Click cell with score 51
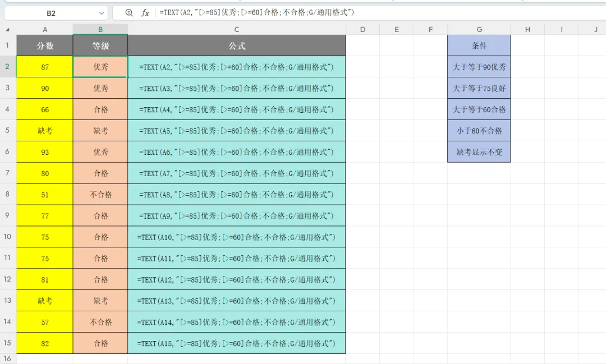The width and height of the screenshot is (606, 364). [45, 195]
